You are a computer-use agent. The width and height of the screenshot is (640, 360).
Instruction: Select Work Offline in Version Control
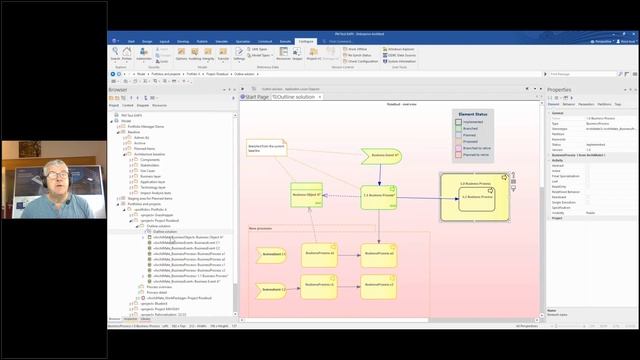355,49
